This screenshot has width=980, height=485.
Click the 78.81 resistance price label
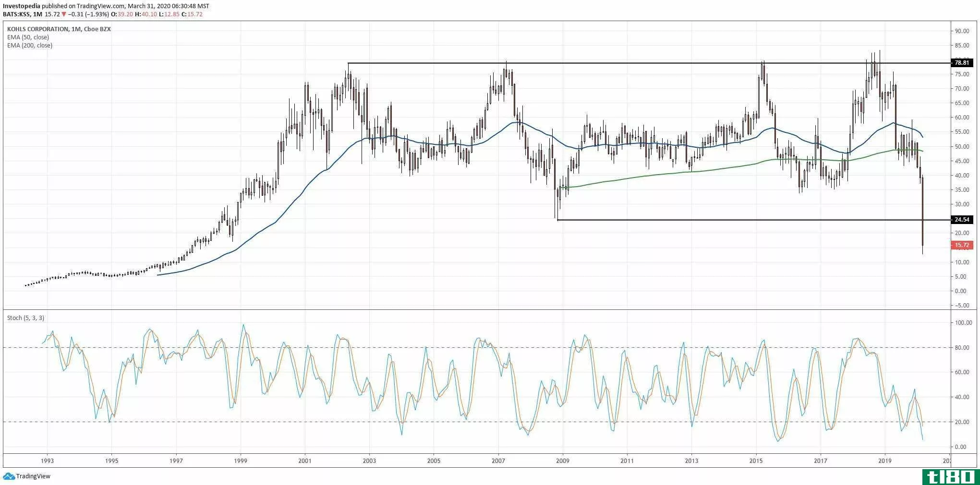[962, 63]
